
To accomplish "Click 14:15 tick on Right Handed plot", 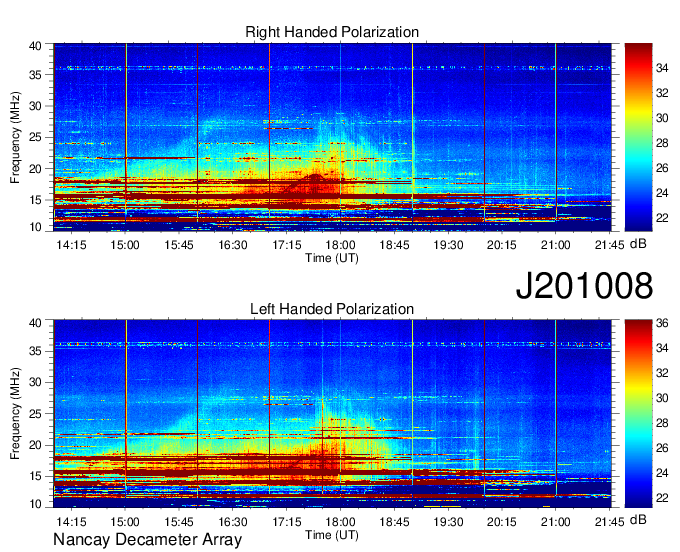I will point(71,245).
